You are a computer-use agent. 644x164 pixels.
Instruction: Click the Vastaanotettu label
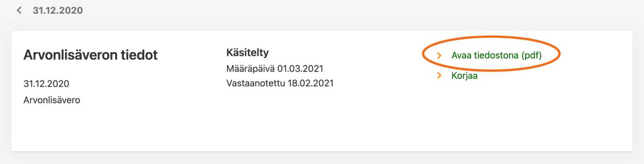pyautogui.click(x=255, y=83)
